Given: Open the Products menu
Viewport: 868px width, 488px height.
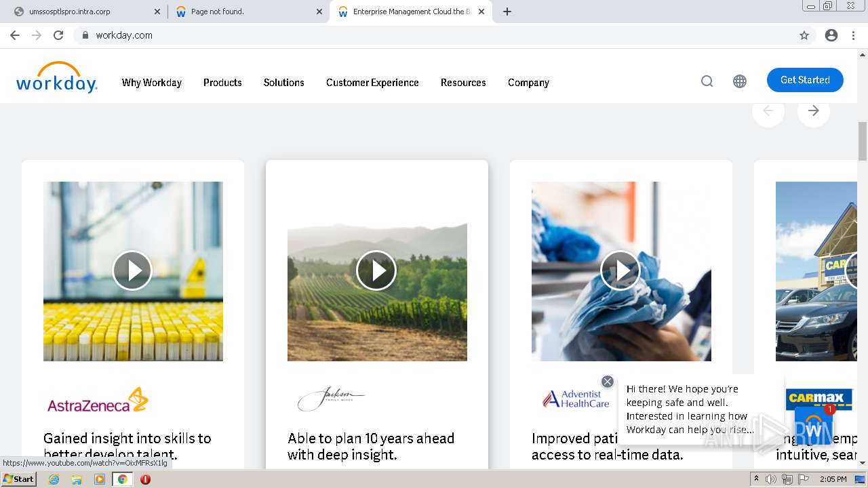Looking at the screenshot, I should click(222, 83).
